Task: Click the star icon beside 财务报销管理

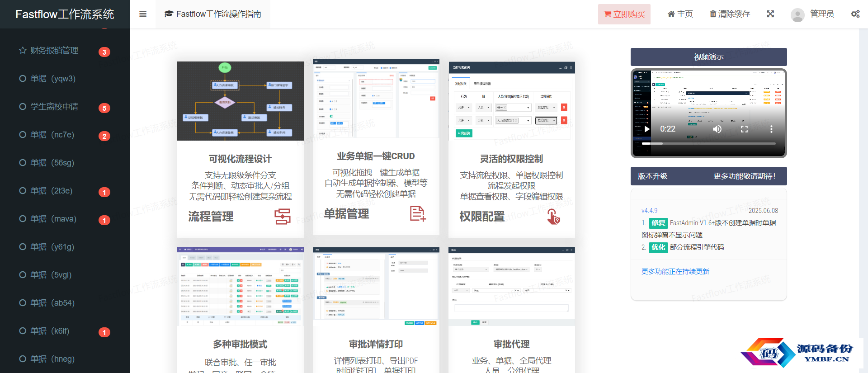Action: pos(23,50)
